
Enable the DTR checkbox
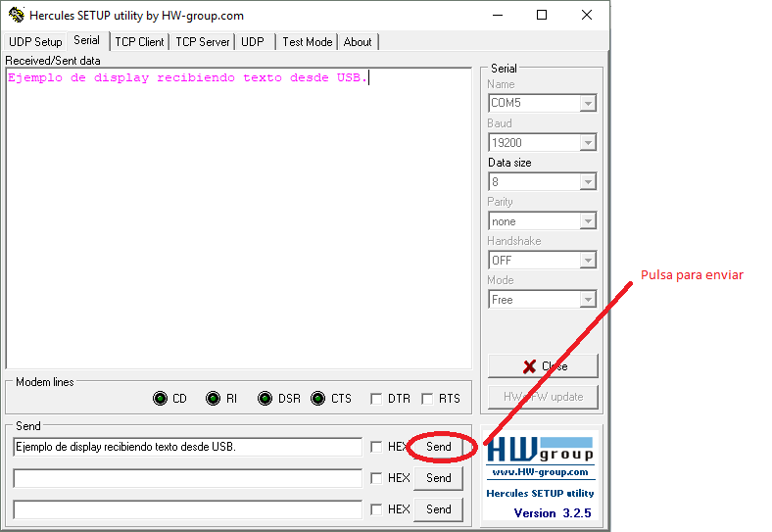click(376, 399)
